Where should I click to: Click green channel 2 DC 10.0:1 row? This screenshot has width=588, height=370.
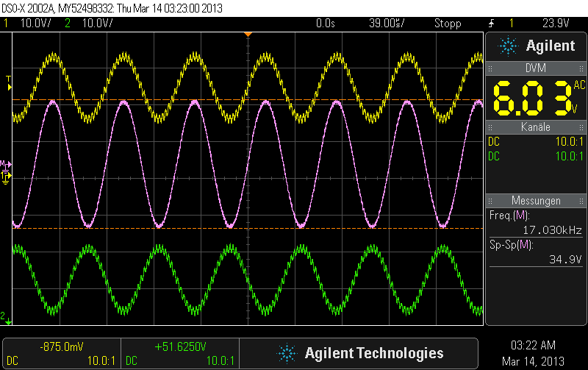(536, 156)
